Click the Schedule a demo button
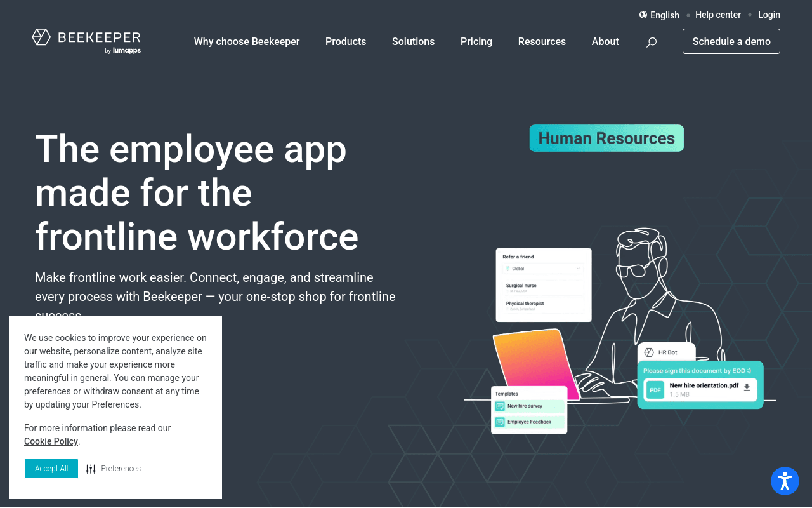 coord(731,41)
